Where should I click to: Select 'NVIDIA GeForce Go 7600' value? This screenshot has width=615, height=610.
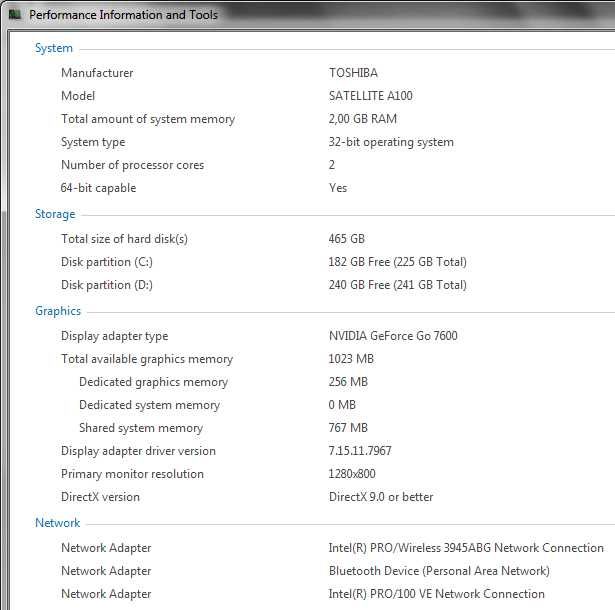point(393,336)
